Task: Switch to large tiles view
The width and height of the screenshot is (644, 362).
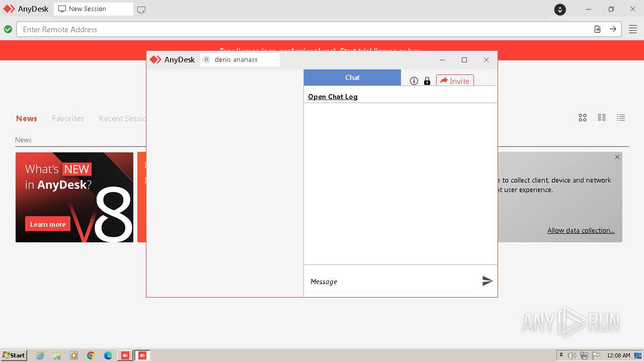Action: 583,118
